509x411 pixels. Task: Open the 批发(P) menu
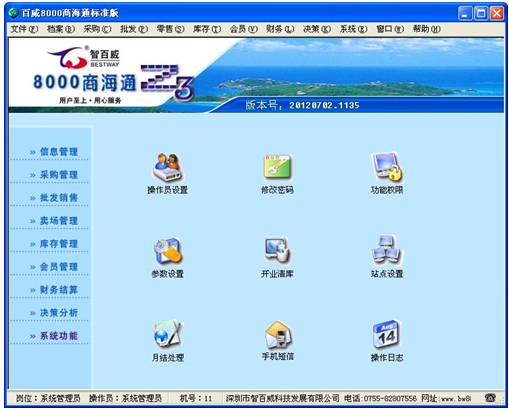[134, 29]
